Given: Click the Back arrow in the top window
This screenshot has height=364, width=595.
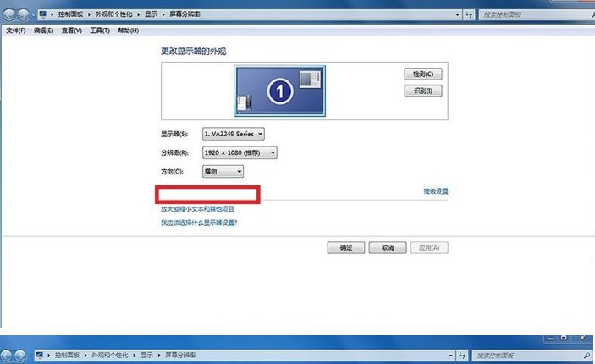Looking at the screenshot, I should tap(9, 15).
